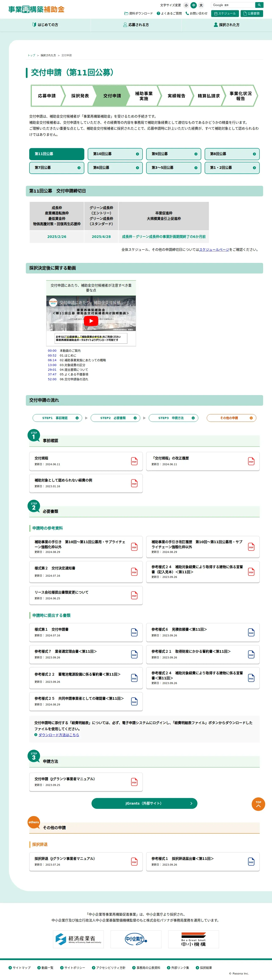Open the video's three-dot options menu
This screenshot has width=272, height=980.
click(128, 303)
